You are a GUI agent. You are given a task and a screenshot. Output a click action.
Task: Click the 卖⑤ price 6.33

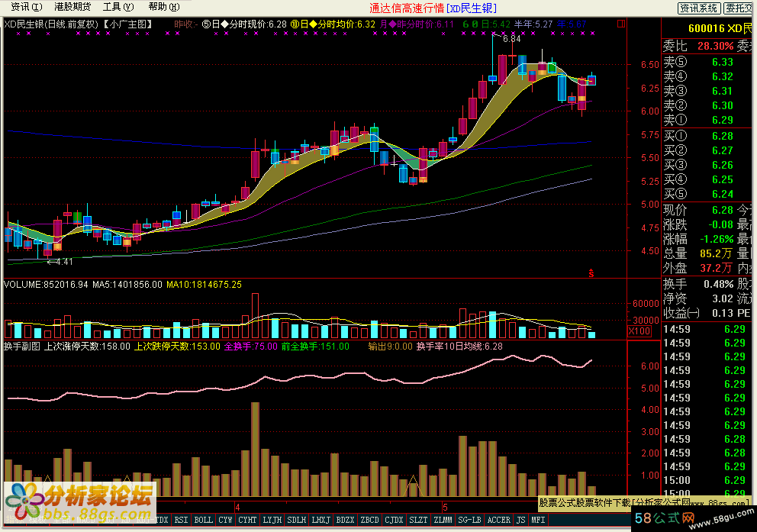point(722,62)
